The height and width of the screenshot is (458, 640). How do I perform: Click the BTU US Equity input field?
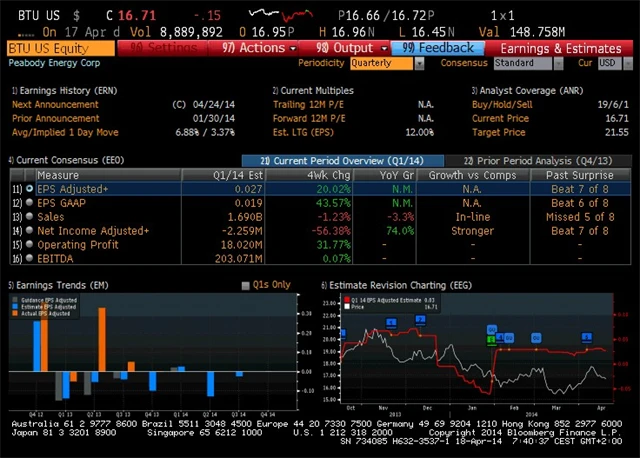(x=60, y=48)
